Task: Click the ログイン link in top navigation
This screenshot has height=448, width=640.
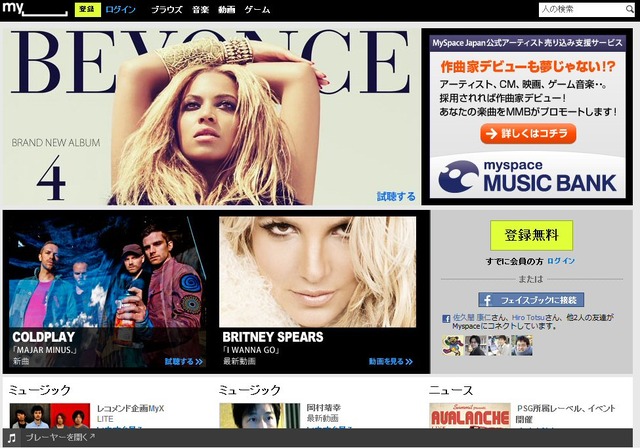Action: pyautogui.click(x=121, y=10)
